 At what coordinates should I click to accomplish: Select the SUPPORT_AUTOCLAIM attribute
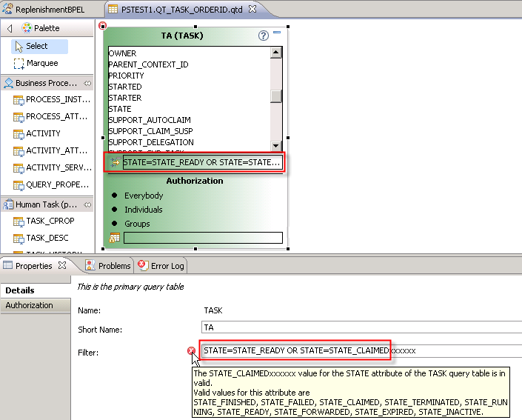pyautogui.click(x=150, y=120)
